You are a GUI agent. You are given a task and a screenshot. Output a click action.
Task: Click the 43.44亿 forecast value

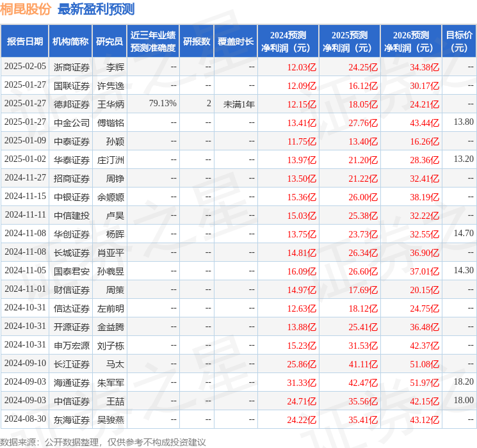coord(424,123)
